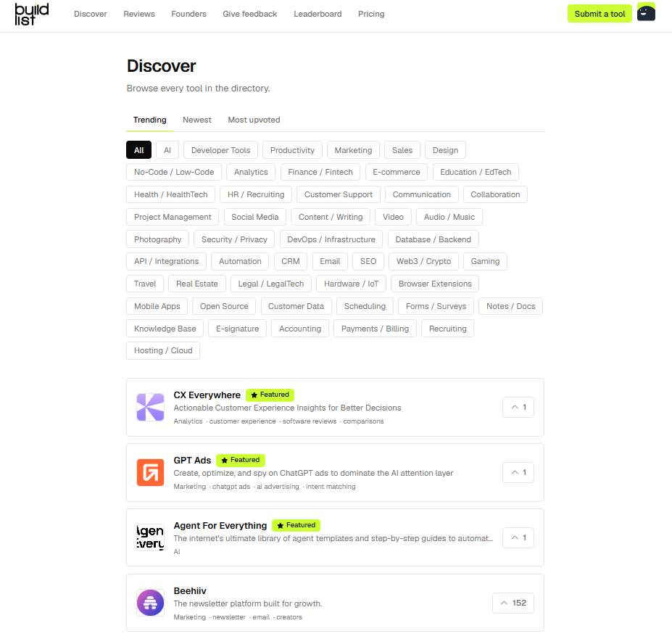
Task: Filter by the Design category
Action: [x=445, y=150]
